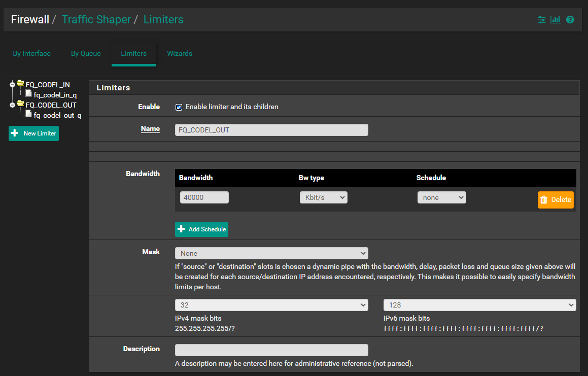Screen dimensions: 588x376
Task: Open the Bw type Kbit/s dropdown
Action: pos(324,197)
